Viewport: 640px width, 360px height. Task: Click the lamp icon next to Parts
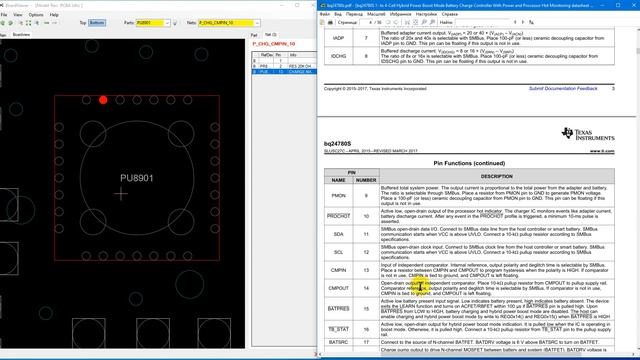(x=175, y=23)
